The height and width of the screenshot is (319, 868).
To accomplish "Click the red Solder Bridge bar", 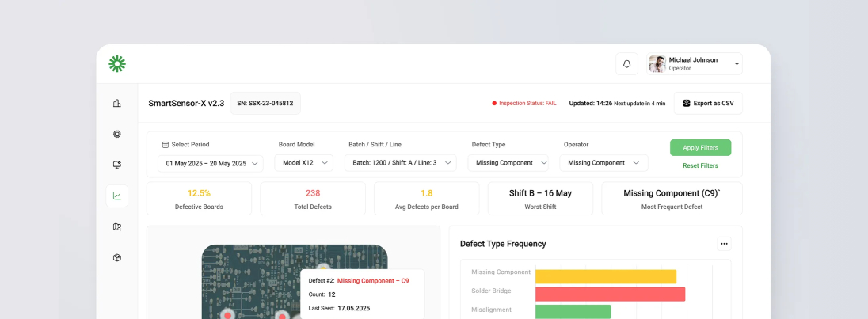I will click(610, 294).
